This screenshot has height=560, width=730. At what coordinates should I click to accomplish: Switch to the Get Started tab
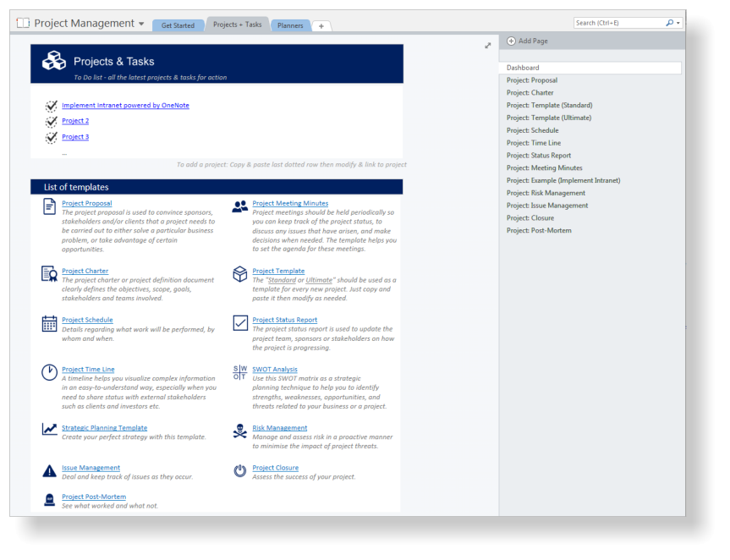[178, 25]
